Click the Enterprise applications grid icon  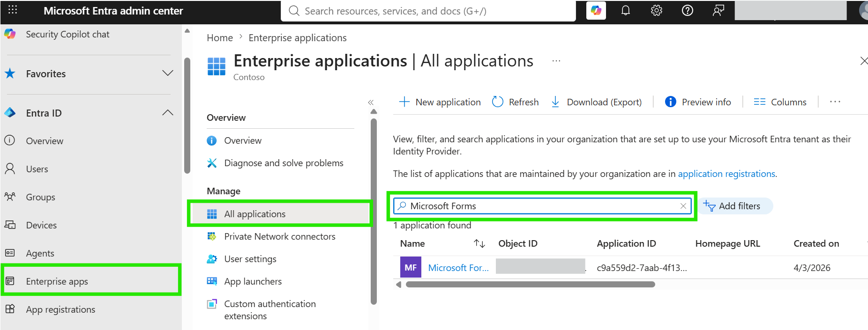[x=216, y=66]
